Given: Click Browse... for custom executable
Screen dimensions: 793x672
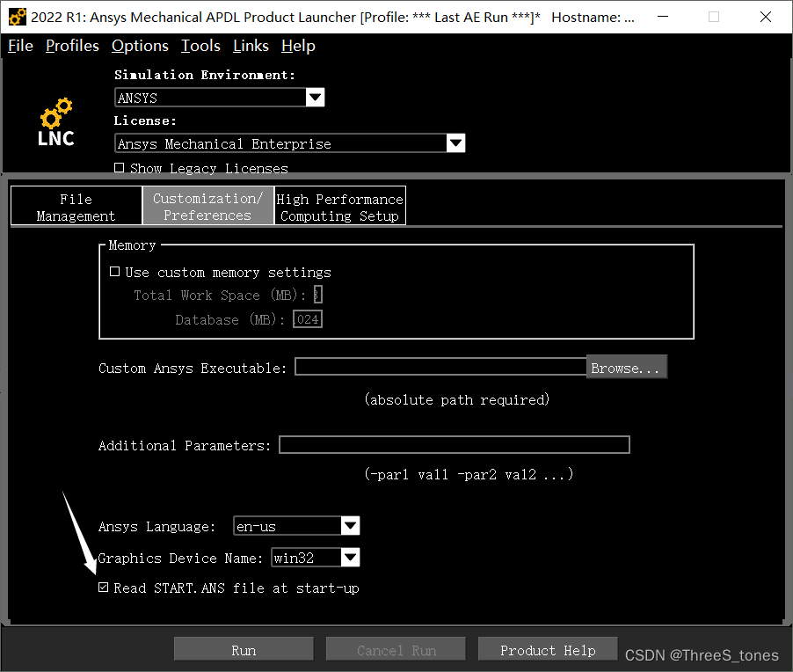Looking at the screenshot, I should pos(627,368).
